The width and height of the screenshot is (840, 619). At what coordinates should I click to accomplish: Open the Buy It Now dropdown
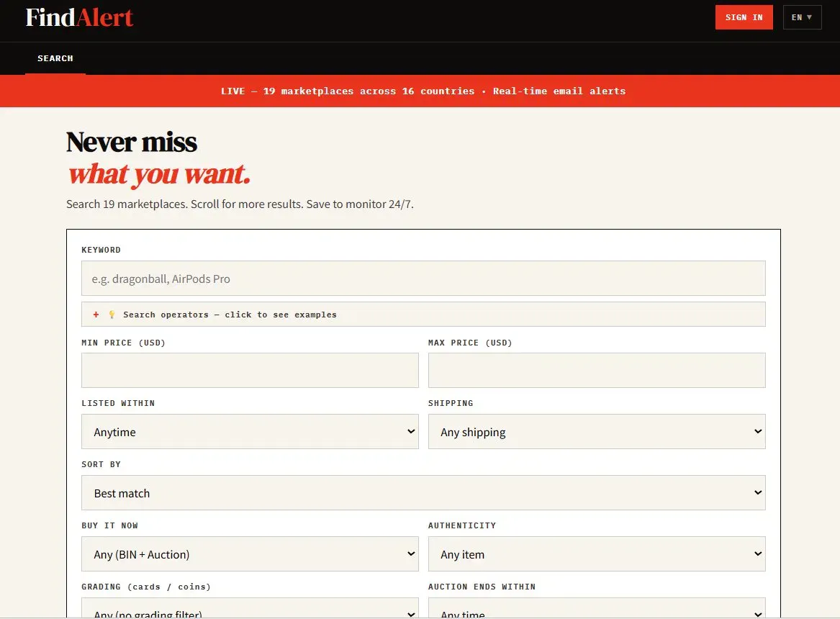point(250,554)
